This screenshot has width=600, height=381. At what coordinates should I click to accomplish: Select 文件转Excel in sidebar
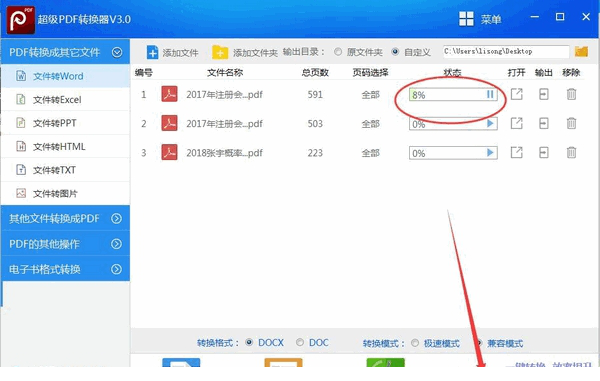65,99
